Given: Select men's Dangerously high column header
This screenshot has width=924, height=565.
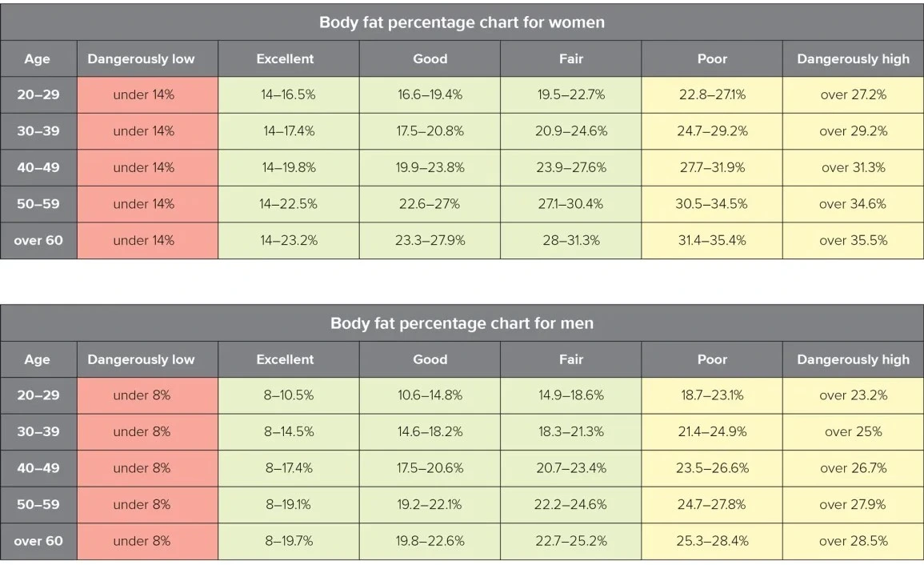Looking at the screenshot, I should [x=853, y=359].
